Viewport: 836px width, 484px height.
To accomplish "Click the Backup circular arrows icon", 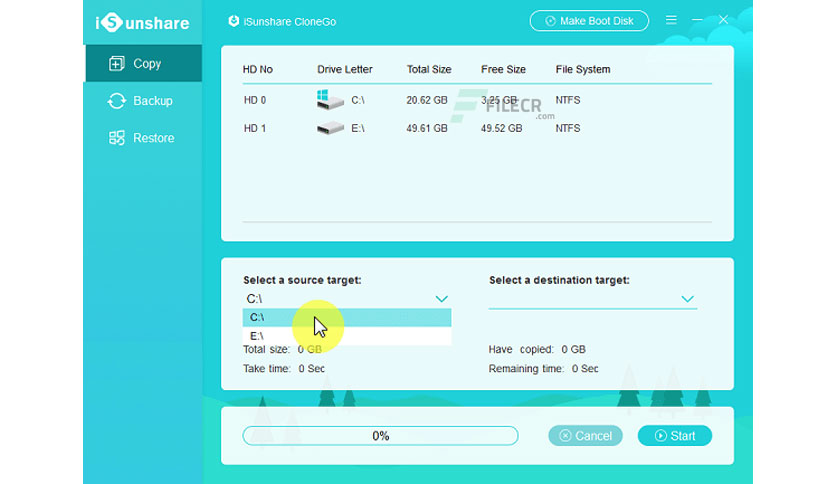I will pyautogui.click(x=116, y=101).
